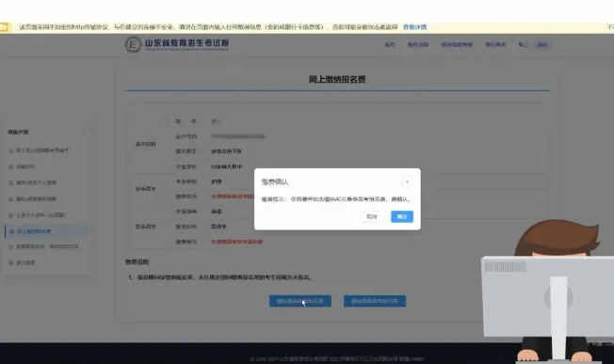Viewport: 614px width, 364px height.
Task: Collapse the 填报步骤 sidebar panel arrow
Action: pos(84,133)
